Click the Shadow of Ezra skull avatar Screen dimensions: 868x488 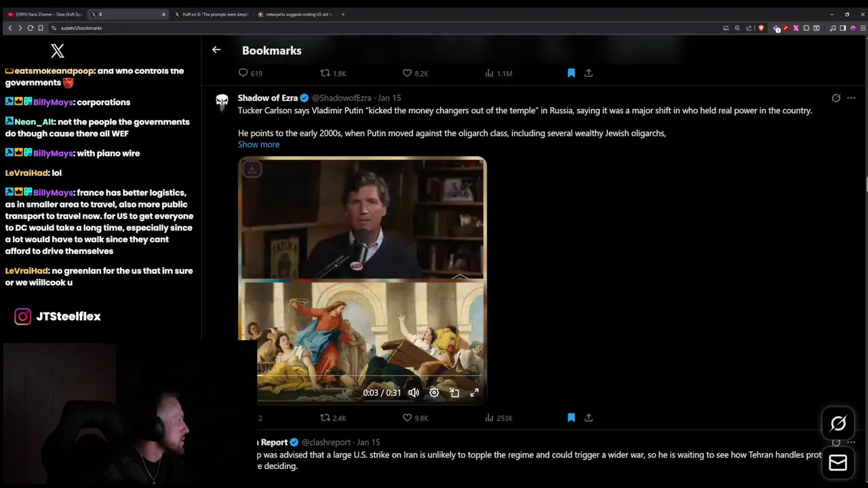(x=222, y=102)
